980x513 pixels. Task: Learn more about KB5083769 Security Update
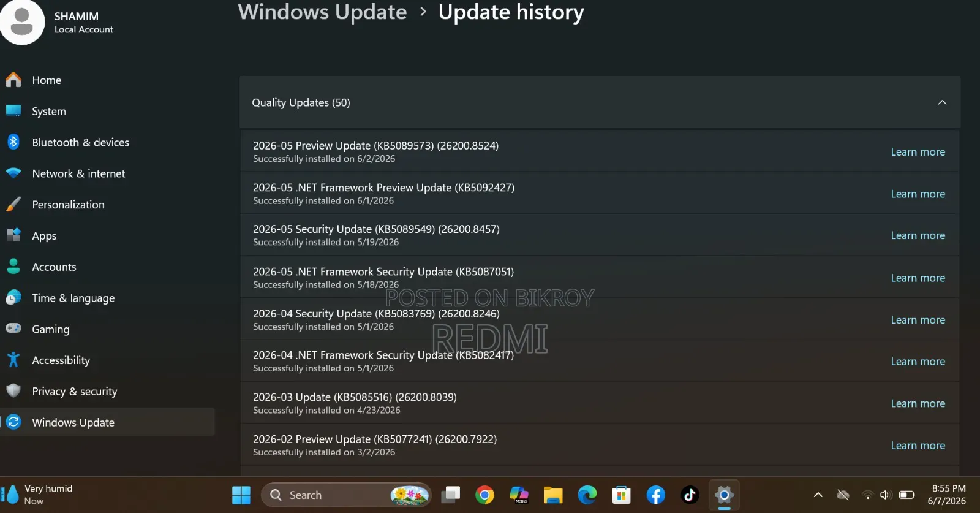pos(918,320)
